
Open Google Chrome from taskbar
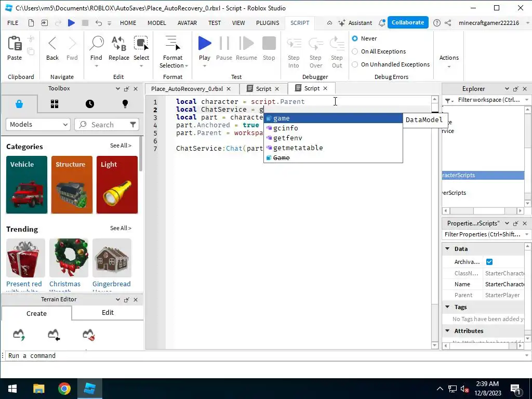click(x=64, y=389)
